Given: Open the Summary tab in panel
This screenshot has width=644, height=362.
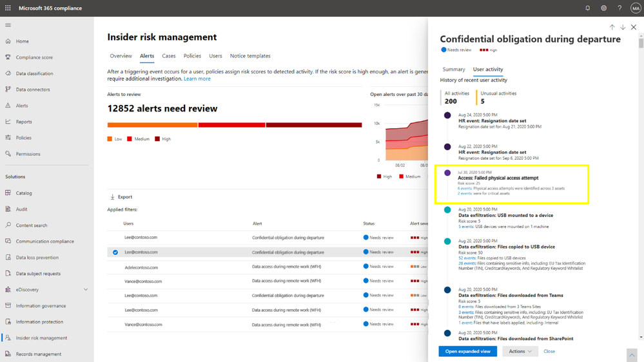Looking at the screenshot, I should tap(454, 70).
